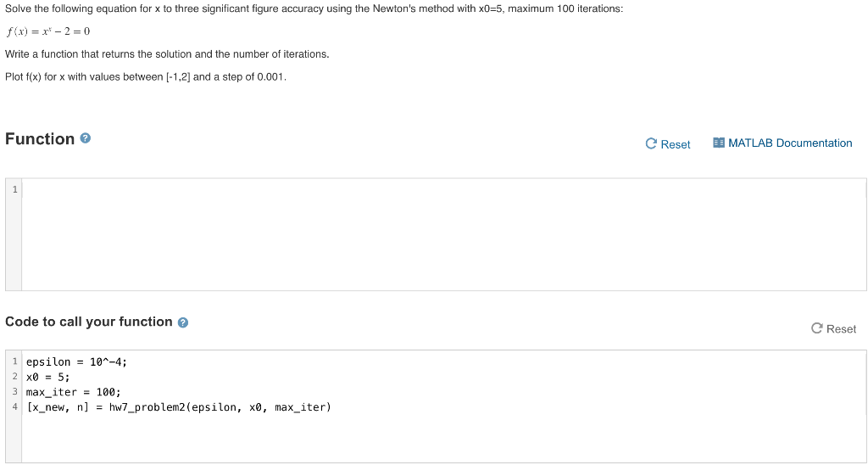Viewport: 868px width, 465px height.
Task: Open the help icon beside Function heading
Action: (86, 138)
